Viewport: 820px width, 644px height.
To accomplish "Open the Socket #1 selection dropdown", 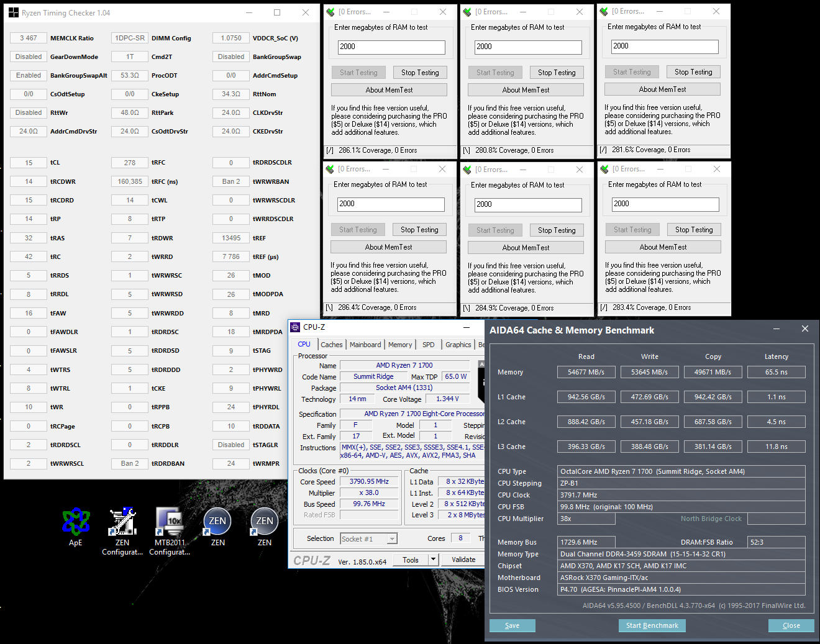I will tap(368, 538).
